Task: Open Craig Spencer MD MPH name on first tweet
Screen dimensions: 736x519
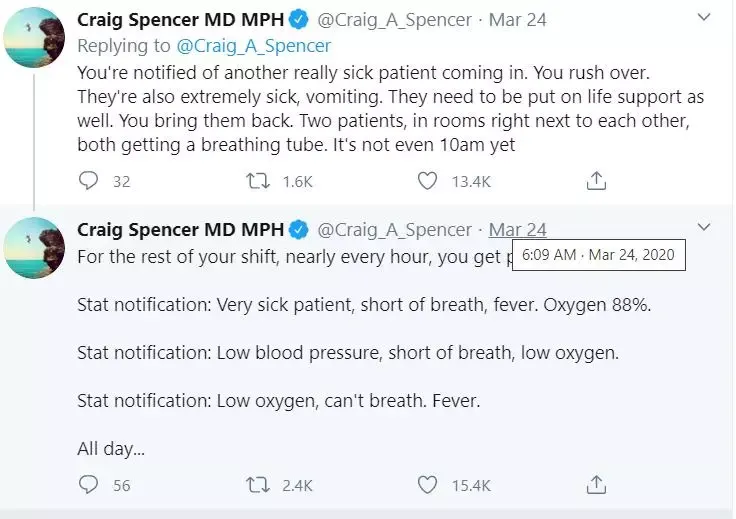Action: tap(180, 20)
